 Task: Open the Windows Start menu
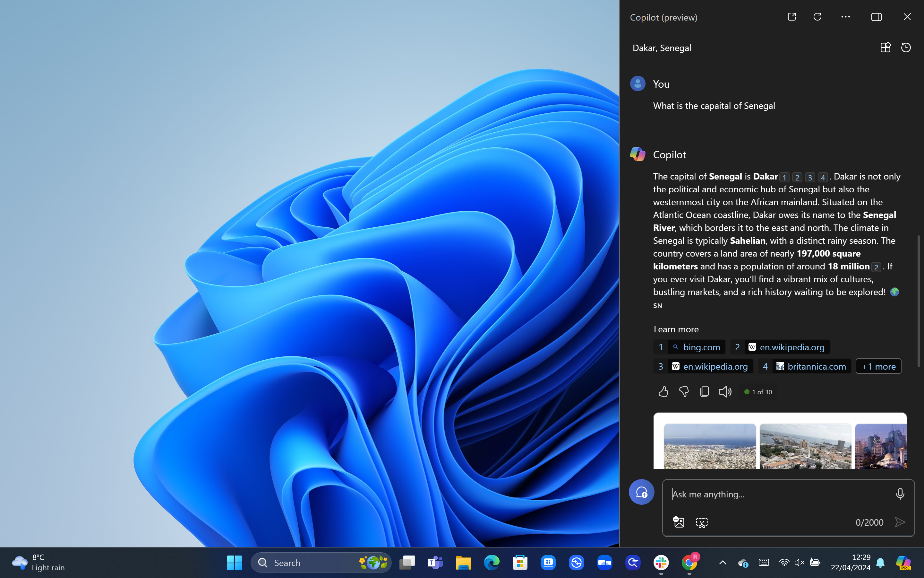(234, 563)
